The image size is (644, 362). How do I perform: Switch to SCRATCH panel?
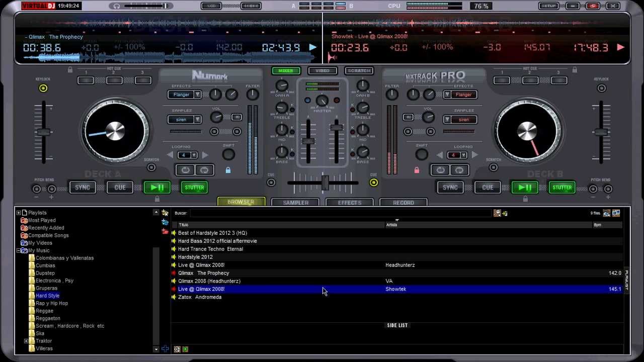[359, 71]
